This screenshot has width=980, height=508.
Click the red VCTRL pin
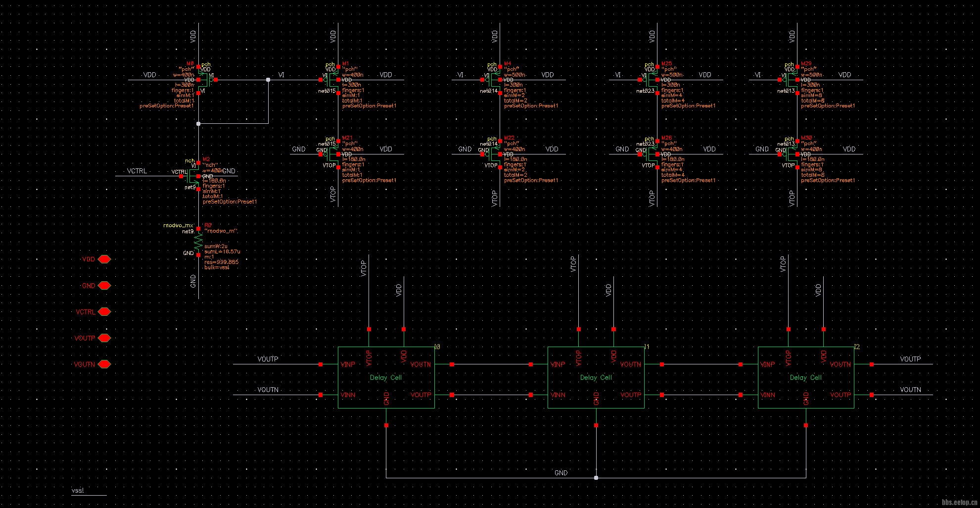click(x=104, y=312)
